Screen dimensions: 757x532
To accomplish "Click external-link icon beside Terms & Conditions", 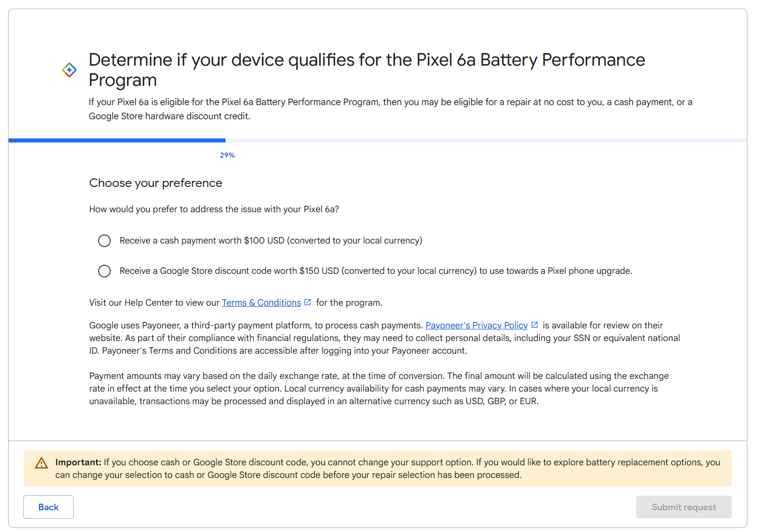I will (307, 302).
